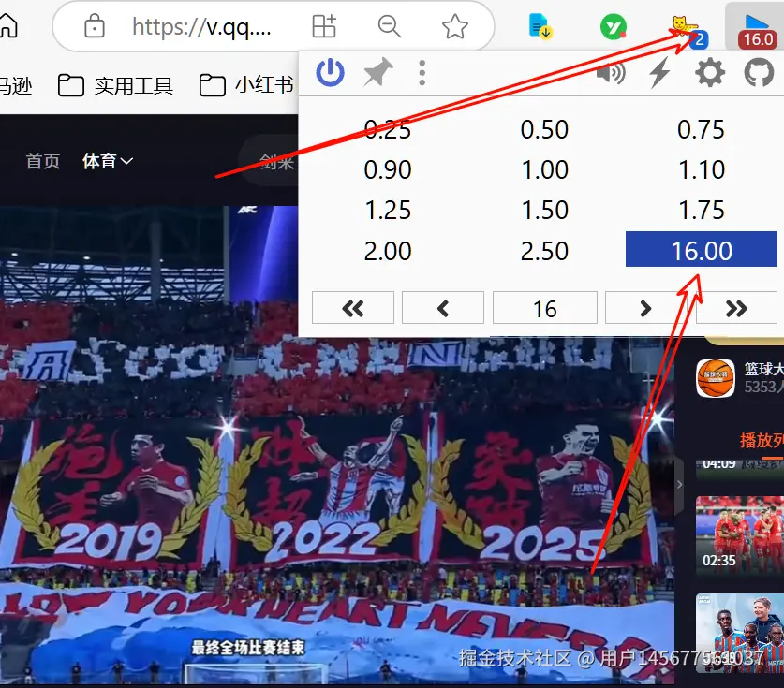Open the 小红书 bookmark folder
Viewport: 784px width, 688px height.
(246, 85)
